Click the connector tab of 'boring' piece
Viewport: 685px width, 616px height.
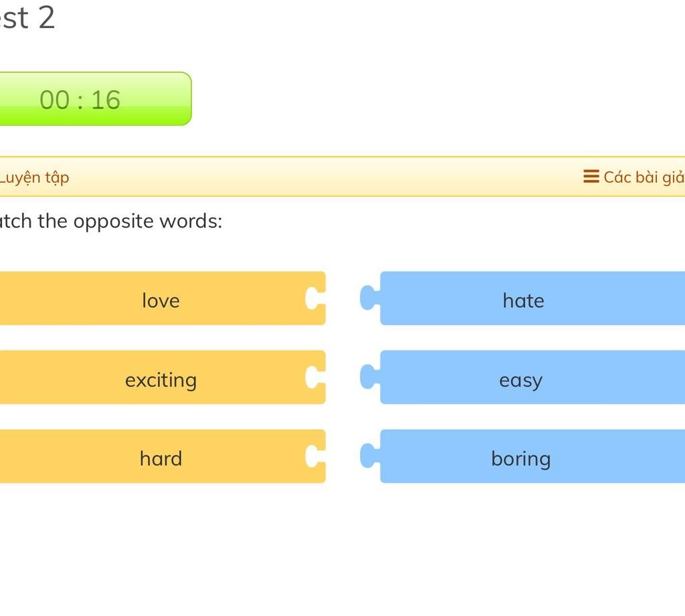[369, 456]
